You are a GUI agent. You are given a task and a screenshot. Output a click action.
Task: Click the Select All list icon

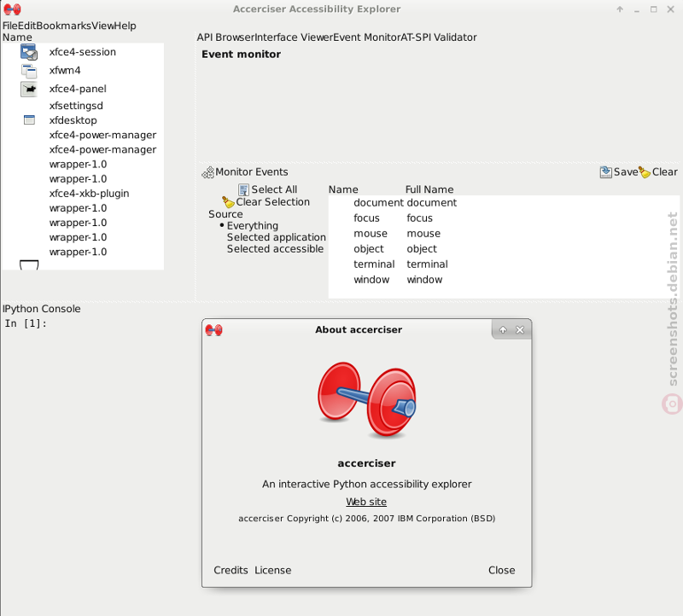click(x=243, y=189)
